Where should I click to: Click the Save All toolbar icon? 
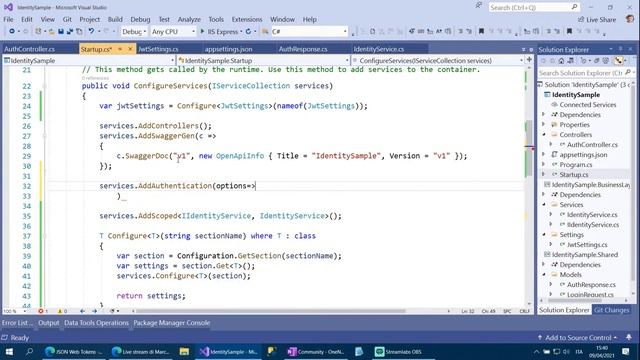pos(70,31)
